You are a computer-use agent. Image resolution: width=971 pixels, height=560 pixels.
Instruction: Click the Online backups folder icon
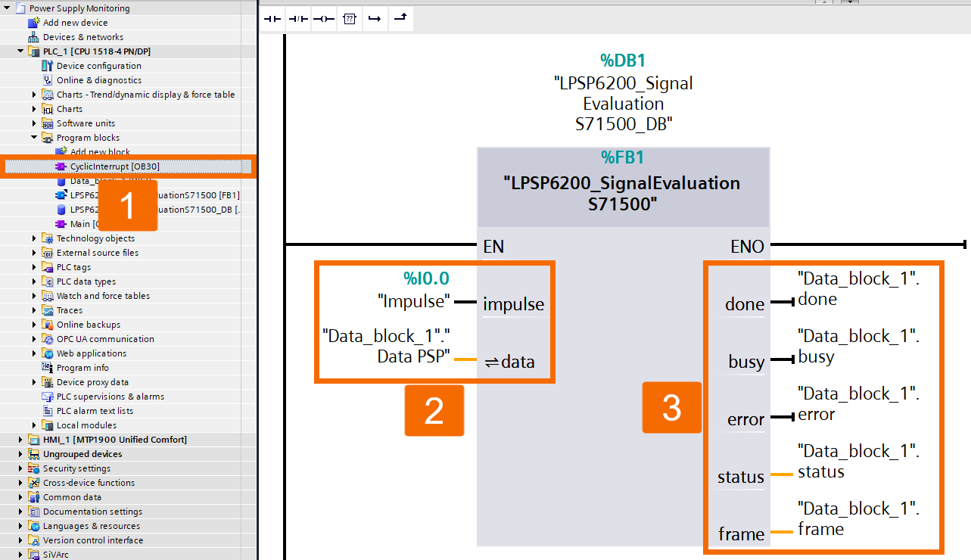click(47, 325)
